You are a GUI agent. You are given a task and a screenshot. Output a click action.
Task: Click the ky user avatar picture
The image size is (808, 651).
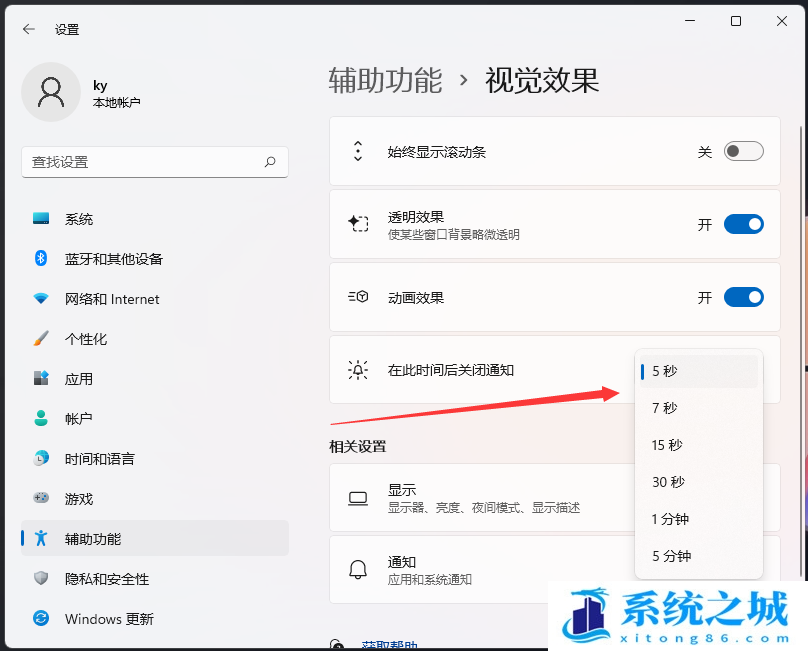coord(51,92)
